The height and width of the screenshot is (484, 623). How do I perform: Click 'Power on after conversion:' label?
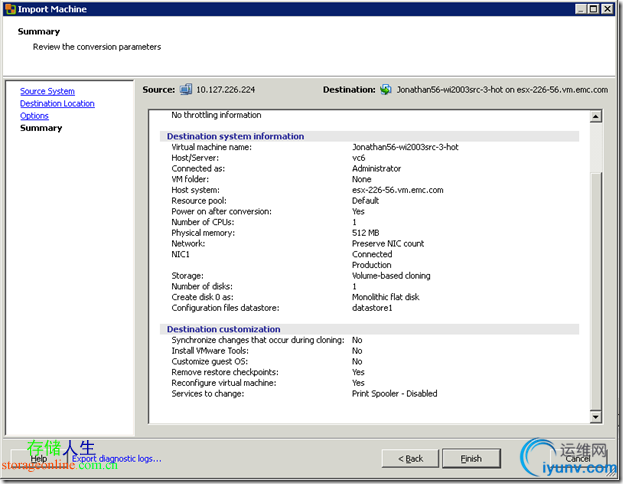coord(221,211)
